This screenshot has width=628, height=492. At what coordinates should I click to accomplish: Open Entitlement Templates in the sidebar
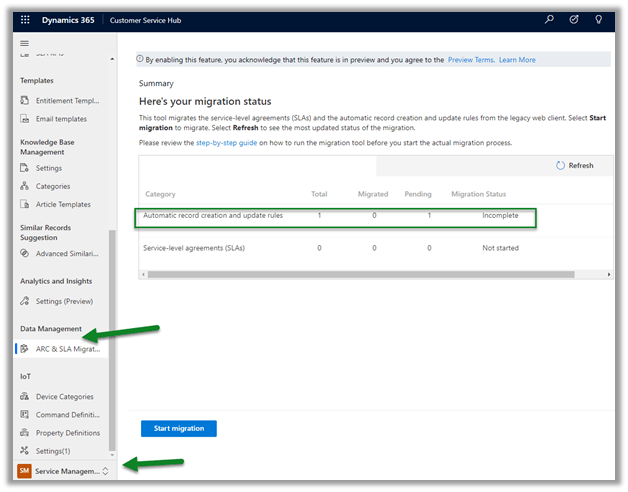66,100
